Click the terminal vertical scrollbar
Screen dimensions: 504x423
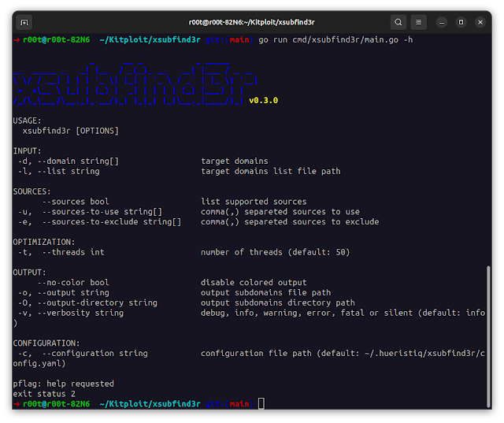[488, 337]
